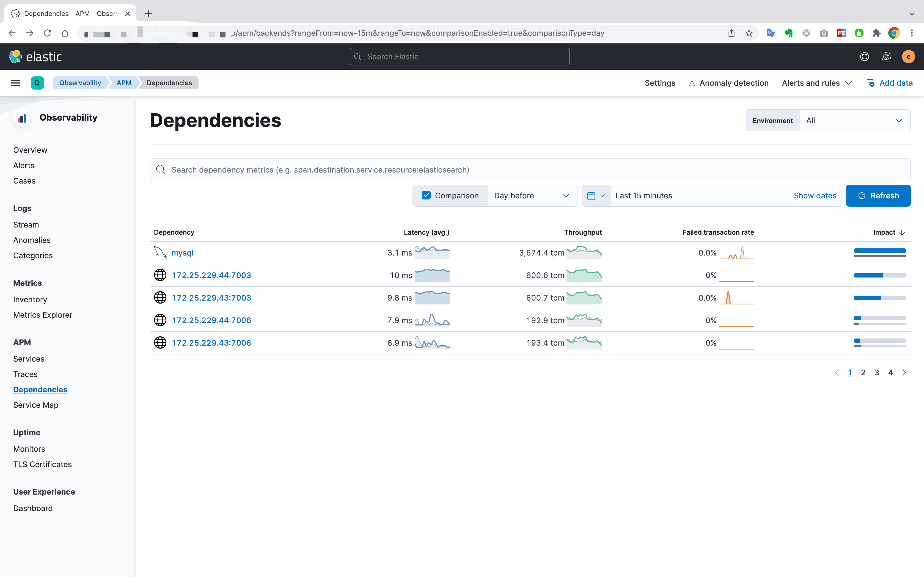Click the green D space avatar

(37, 83)
